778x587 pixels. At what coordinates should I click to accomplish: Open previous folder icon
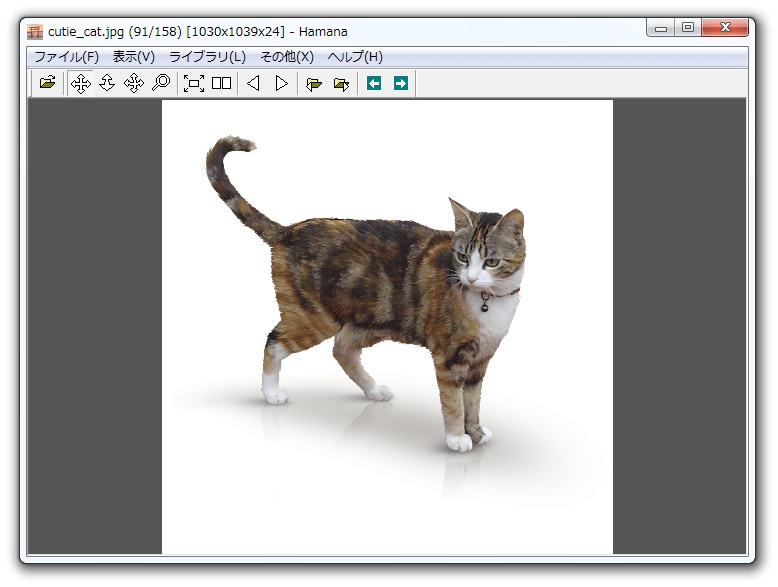tap(314, 83)
